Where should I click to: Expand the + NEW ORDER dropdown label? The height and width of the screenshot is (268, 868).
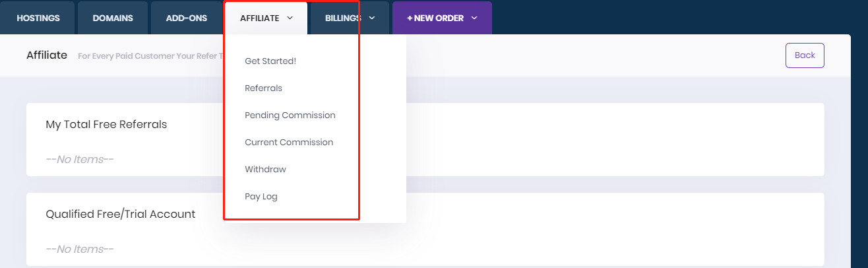tap(435, 18)
